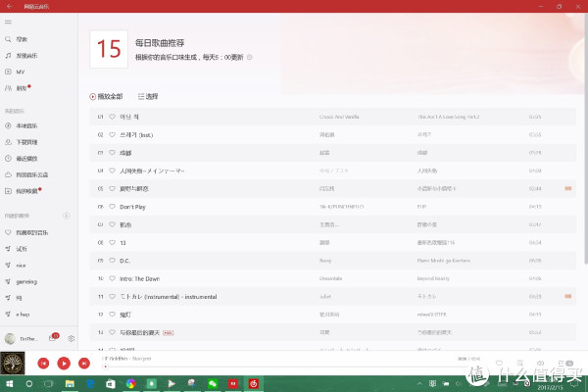Like current track in player bar
The image size is (588, 392).
click(x=499, y=363)
